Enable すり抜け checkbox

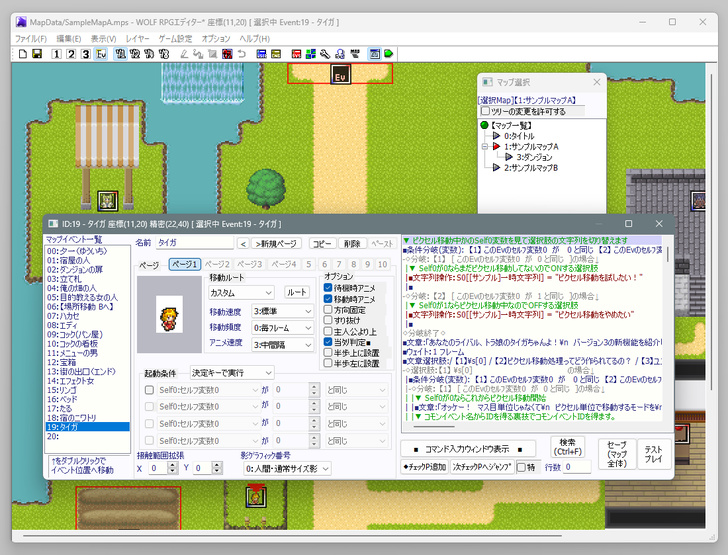[328, 320]
